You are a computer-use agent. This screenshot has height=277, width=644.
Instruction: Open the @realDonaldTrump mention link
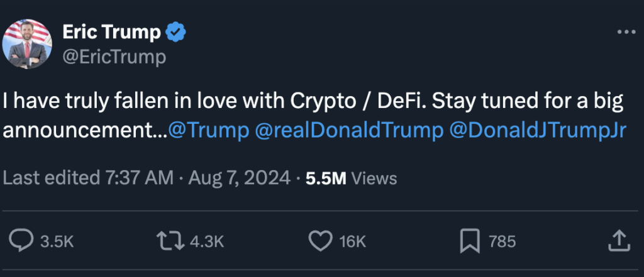[x=348, y=131]
